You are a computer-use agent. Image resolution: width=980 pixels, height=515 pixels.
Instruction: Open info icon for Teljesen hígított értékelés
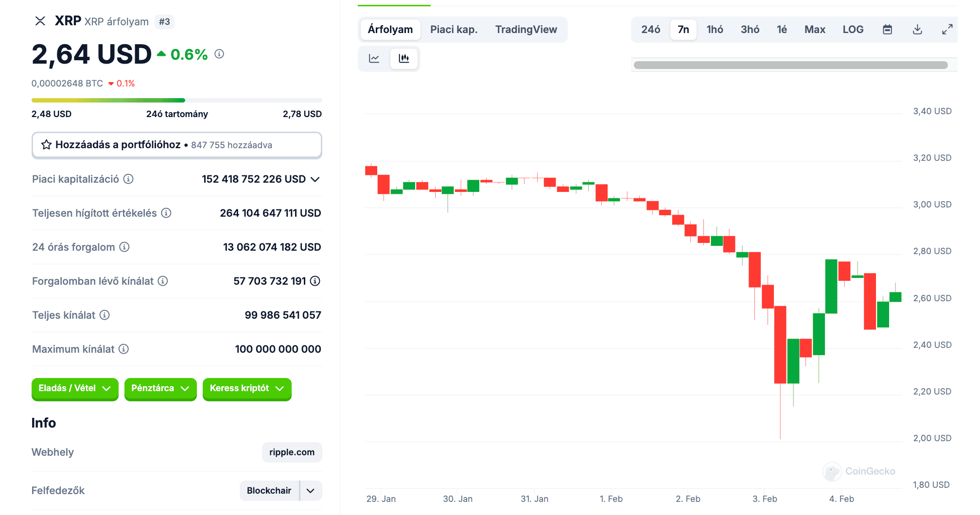tap(166, 213)
